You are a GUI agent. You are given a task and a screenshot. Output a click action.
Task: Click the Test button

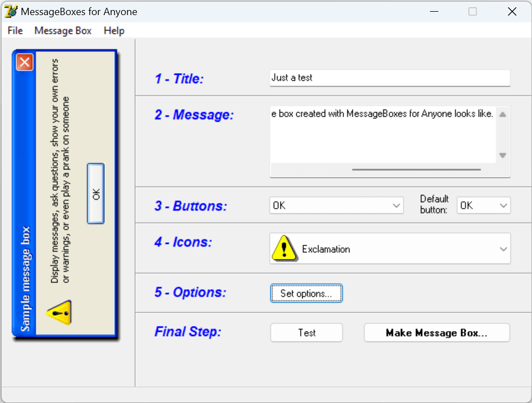(x=306, y=332)
